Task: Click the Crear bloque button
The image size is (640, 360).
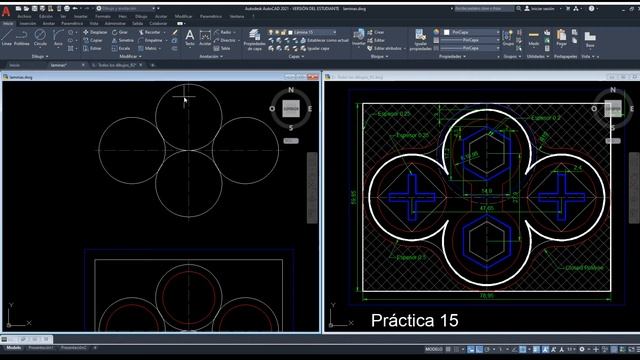Action: (x=376, y=32)
